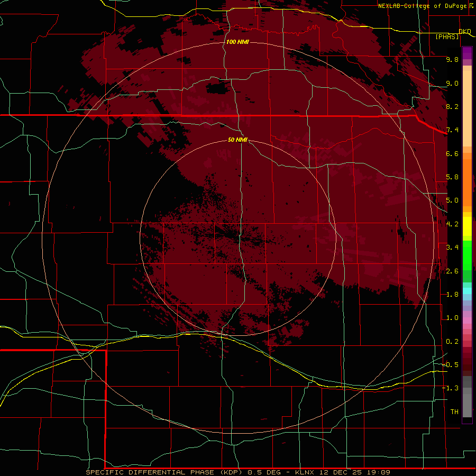Click the Specific Differential Phase caption line
The width and height of the screenshot is (476, 476).
[237, 472]
